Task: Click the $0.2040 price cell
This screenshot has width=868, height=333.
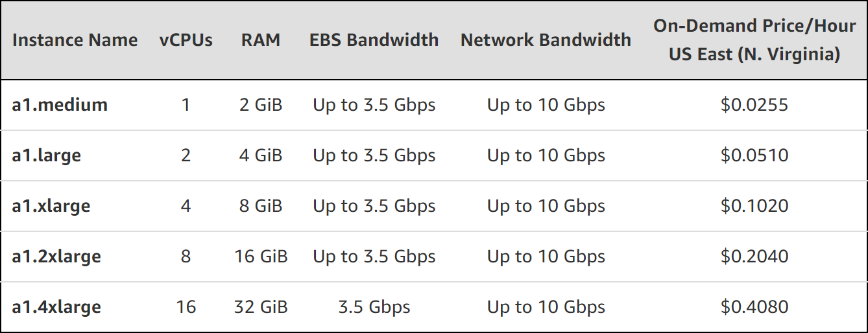Action: [754, 257]
